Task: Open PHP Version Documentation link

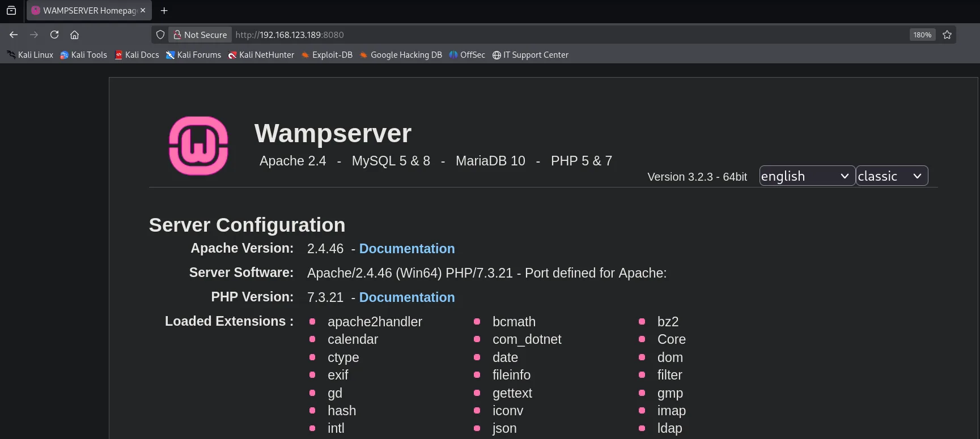Action: pyautogui.click(x=407, y=297)
